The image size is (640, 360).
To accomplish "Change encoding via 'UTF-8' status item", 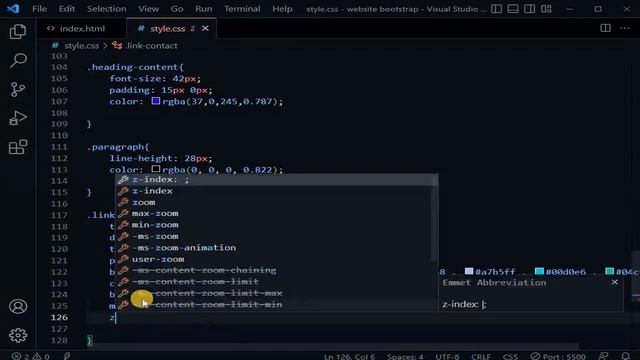I will click(x=447, y=356).
